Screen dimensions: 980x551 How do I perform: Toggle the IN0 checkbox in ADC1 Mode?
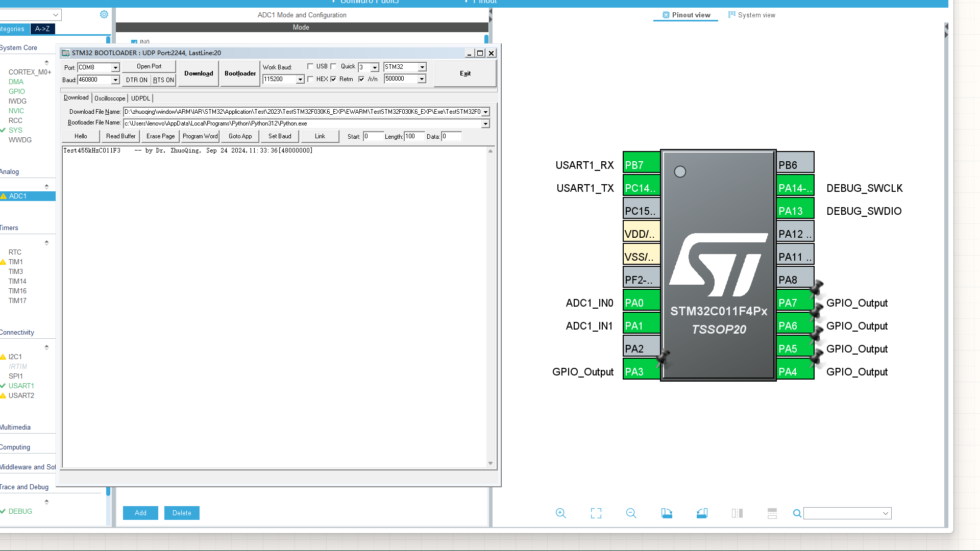coord(134,42)
